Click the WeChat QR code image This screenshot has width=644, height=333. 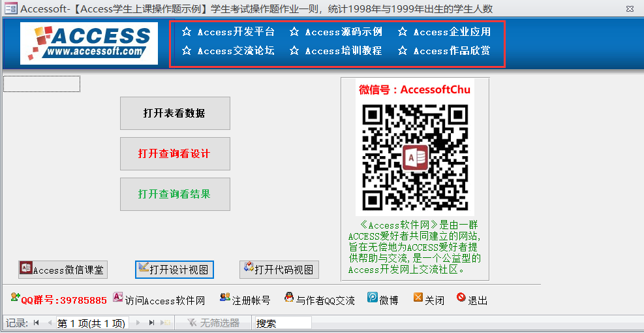tap(415, 158)
